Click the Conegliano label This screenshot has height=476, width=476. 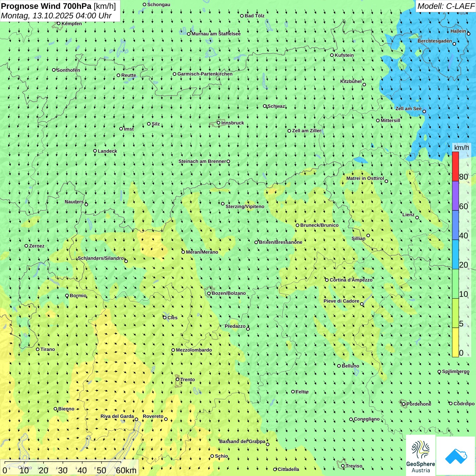pyautogui.click(x=367, y=419)
